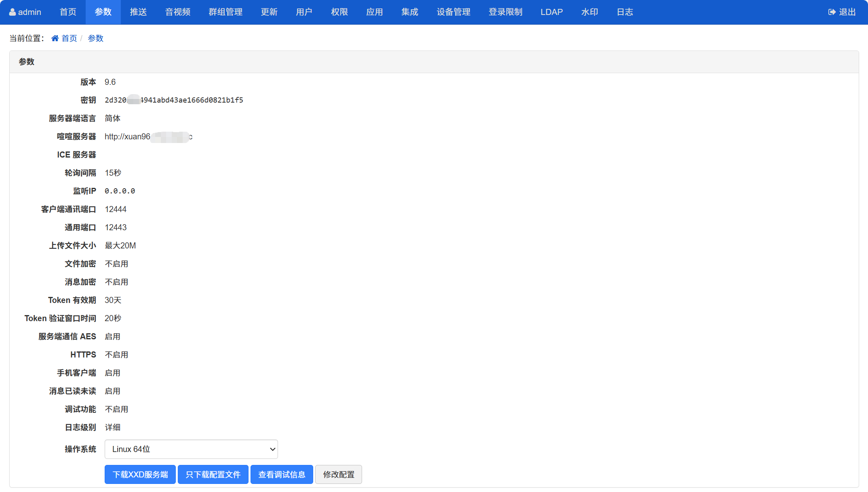Click the admin user icon
868x492 pixels.
13,12
